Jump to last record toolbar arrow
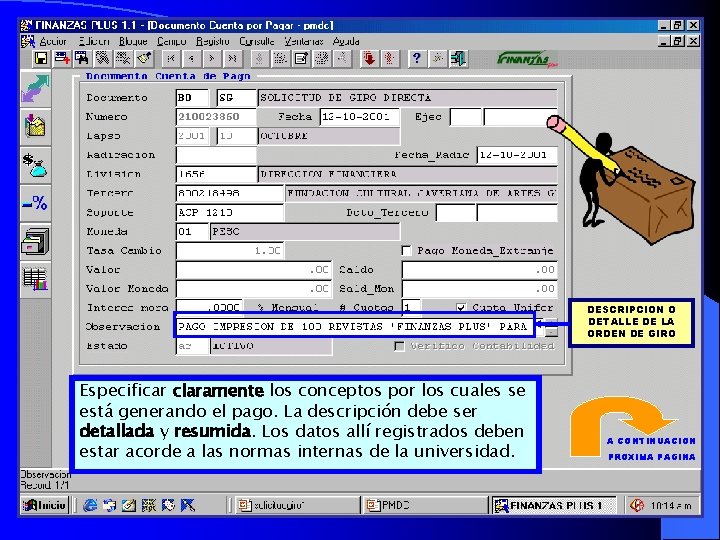Image resolution: width=720 pixels, height=540 pixels. [232, 59]
